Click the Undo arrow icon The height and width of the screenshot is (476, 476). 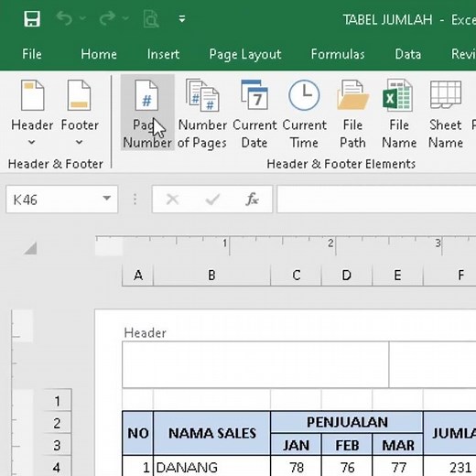click(x=64, y=18)
